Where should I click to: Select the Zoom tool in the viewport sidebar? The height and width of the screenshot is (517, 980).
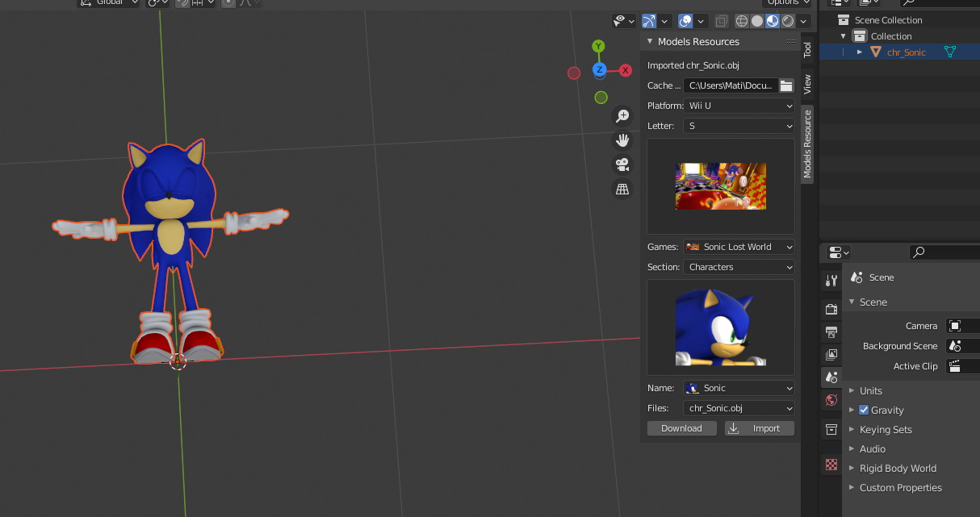(622, 115)
